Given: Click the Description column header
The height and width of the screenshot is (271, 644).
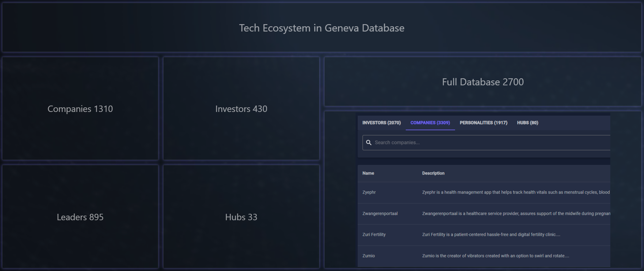Looking at the screenshot, I should (x=433, y=173).
